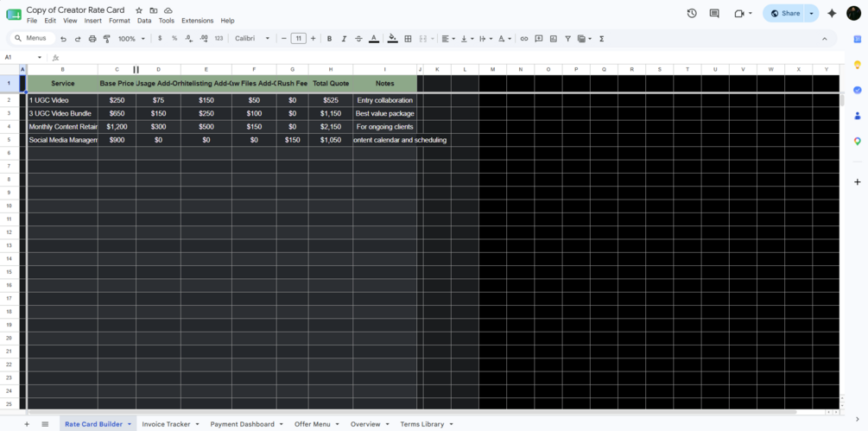
Task: Print the spreadsheet using the printer icon
Action: tap(92, 39)
